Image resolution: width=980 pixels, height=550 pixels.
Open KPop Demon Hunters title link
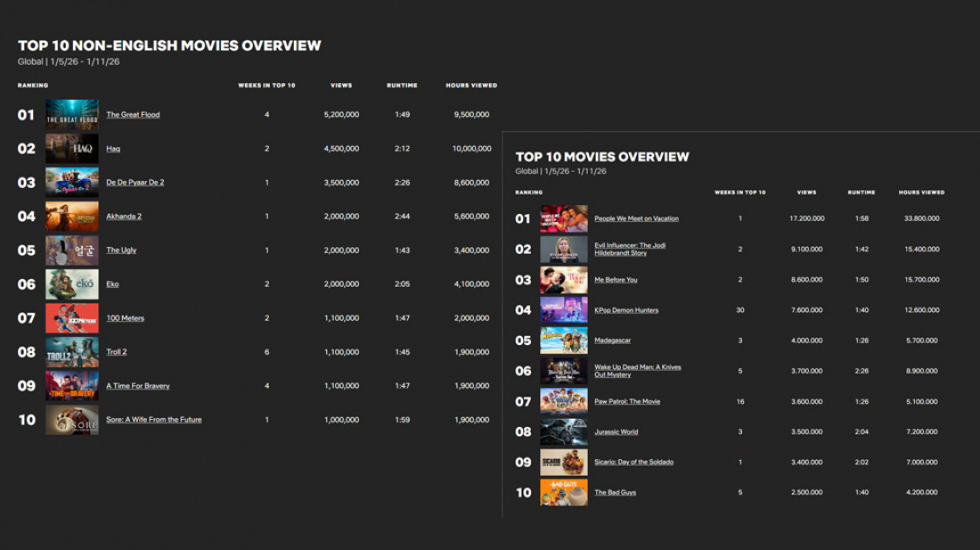tap(626, 310)
